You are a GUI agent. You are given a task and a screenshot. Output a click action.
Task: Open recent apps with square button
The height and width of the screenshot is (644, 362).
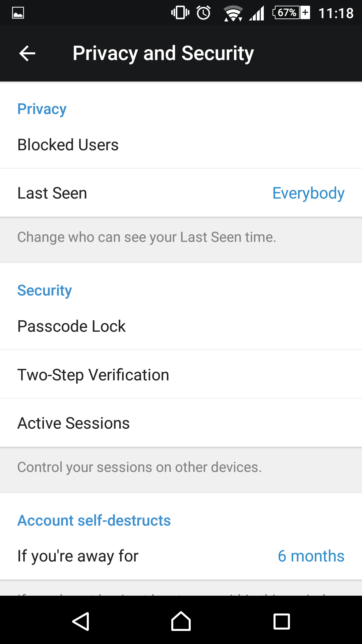pyautogui.click(x=282, y=621)
